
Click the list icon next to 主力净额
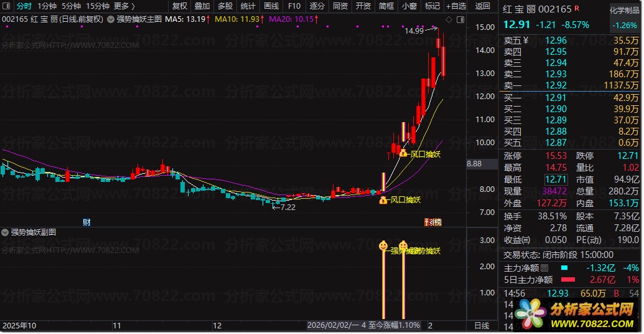point(544,268)
